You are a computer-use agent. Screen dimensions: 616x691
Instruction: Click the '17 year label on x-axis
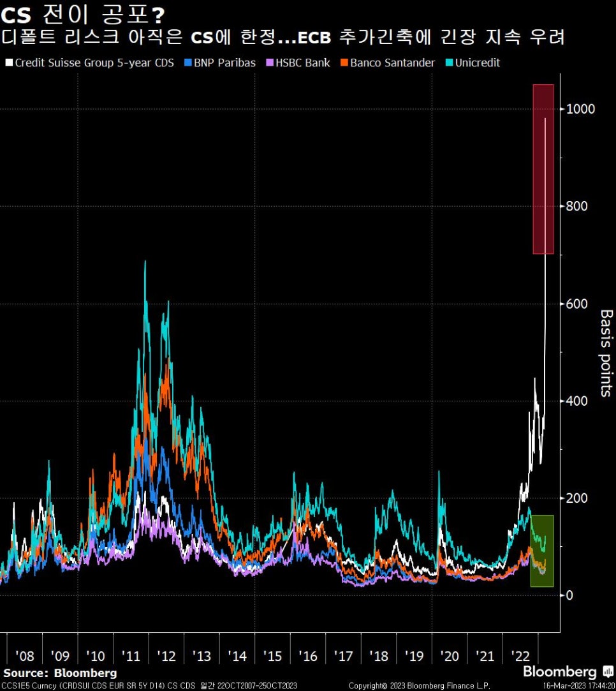344,656
